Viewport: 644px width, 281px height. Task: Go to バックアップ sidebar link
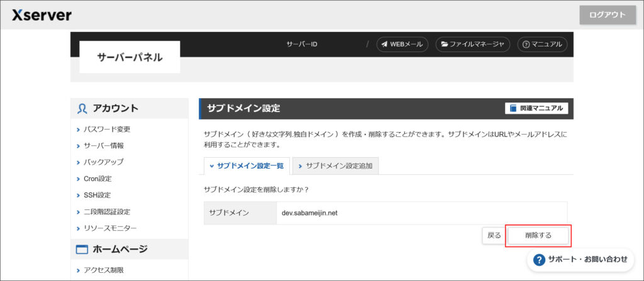click(x=104, y=162)
